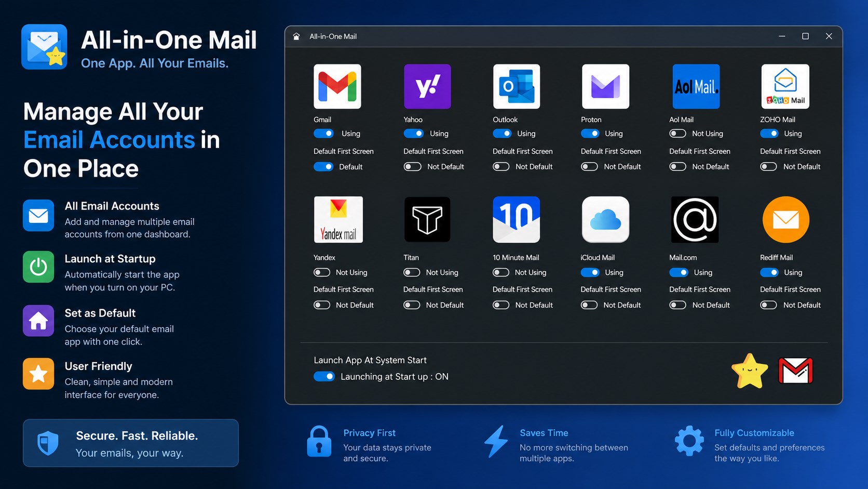Screen dimensions: 868x489
Task: Open the Yahoo mail tile icon
Action: (427, 86)
